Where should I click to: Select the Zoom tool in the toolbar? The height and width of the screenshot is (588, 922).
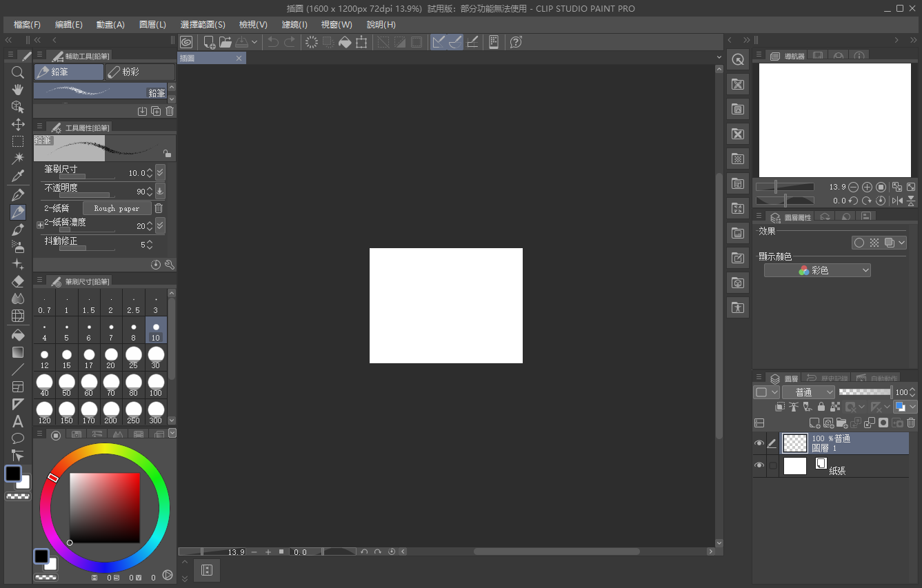tap(18, 72)
